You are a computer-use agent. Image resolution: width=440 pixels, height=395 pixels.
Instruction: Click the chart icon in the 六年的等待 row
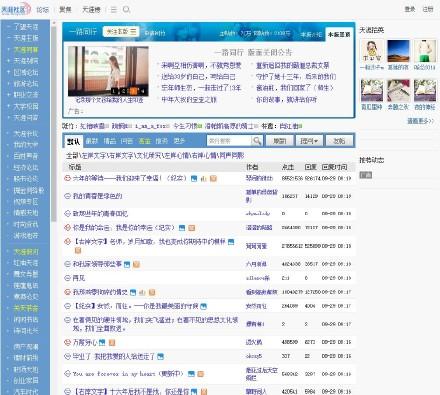click(203, 179)
